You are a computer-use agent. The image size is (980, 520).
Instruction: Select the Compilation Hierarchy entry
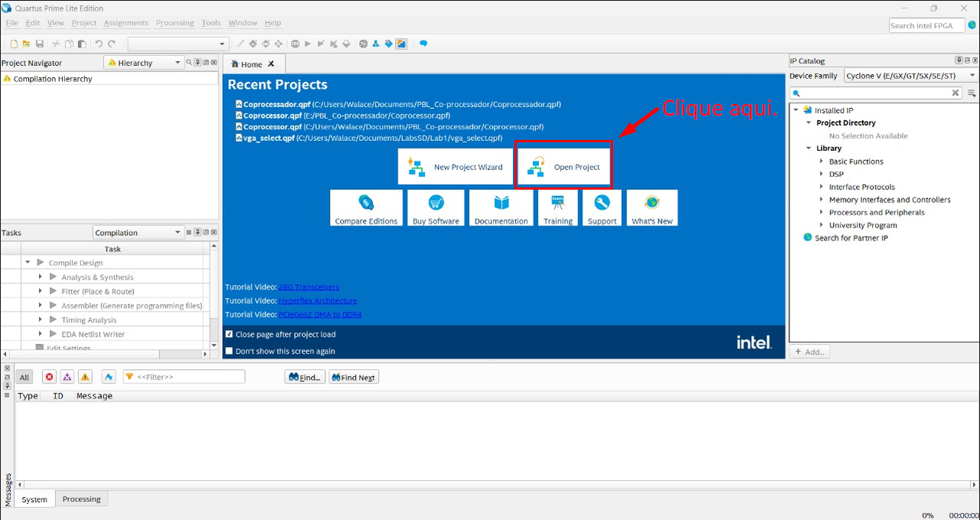[53, 79]
